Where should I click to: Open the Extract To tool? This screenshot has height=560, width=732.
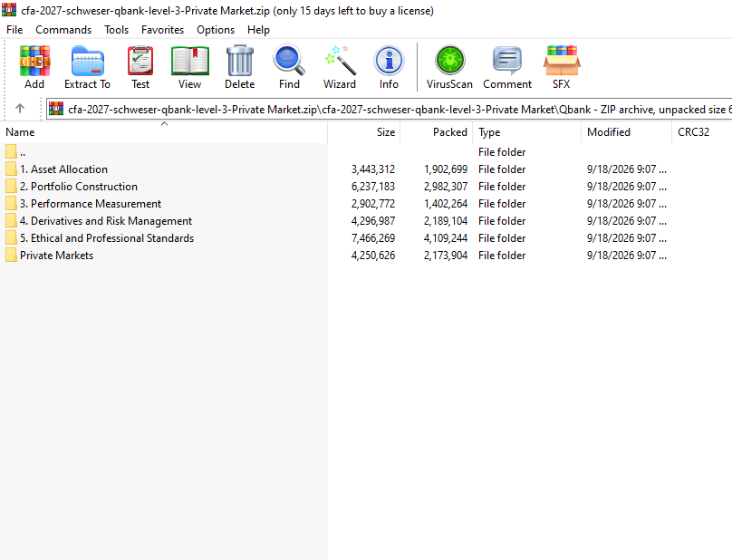(x=87, y=67)
